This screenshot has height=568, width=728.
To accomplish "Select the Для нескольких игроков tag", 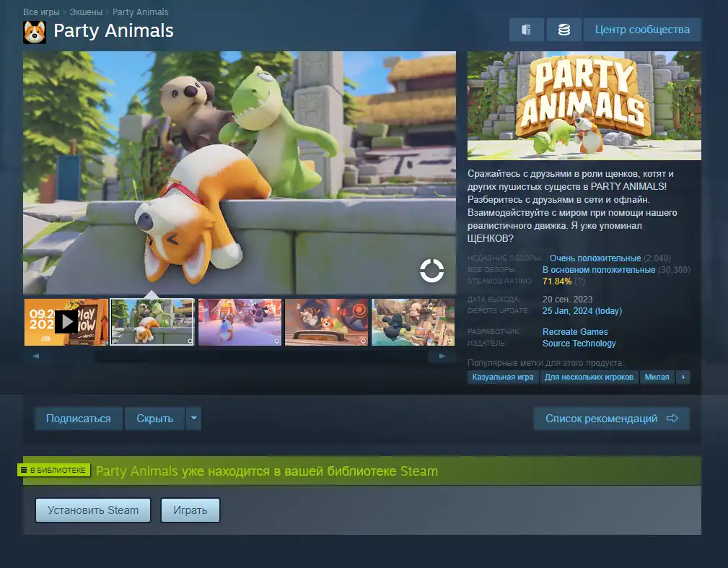I will pos(589,377).
